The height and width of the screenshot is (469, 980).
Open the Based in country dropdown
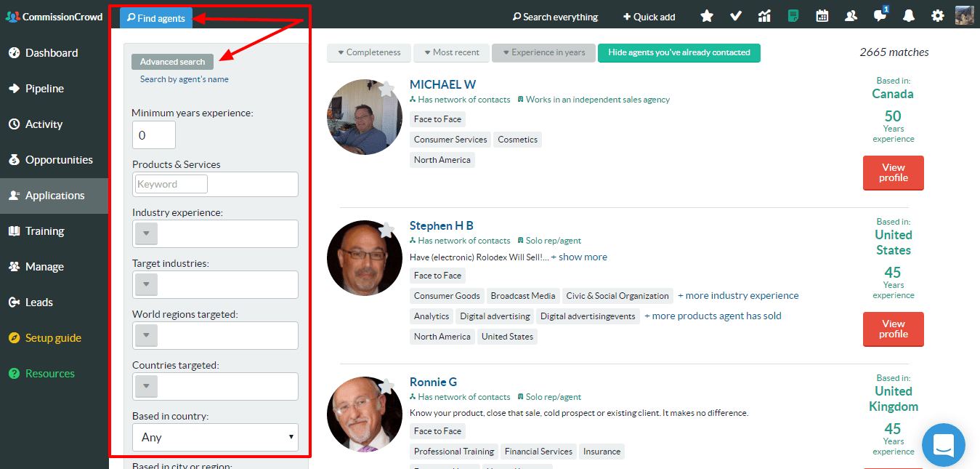click(x=215, y=437)
